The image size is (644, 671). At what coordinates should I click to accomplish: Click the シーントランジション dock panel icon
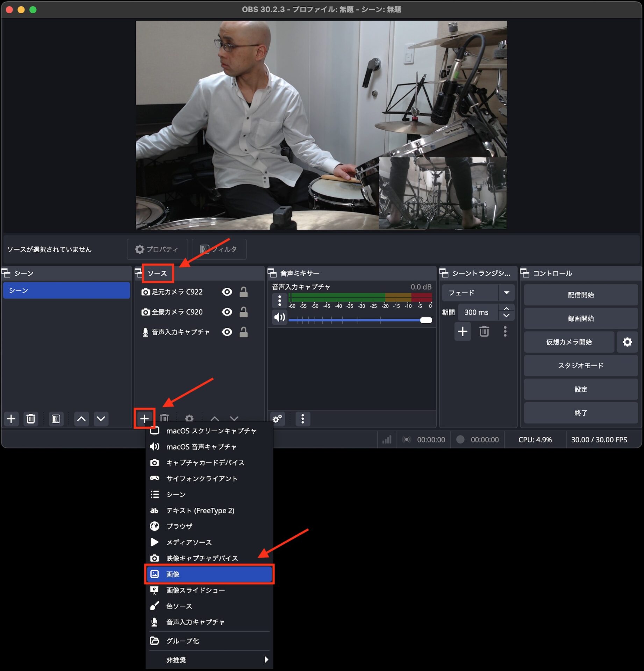click(444, 273)
